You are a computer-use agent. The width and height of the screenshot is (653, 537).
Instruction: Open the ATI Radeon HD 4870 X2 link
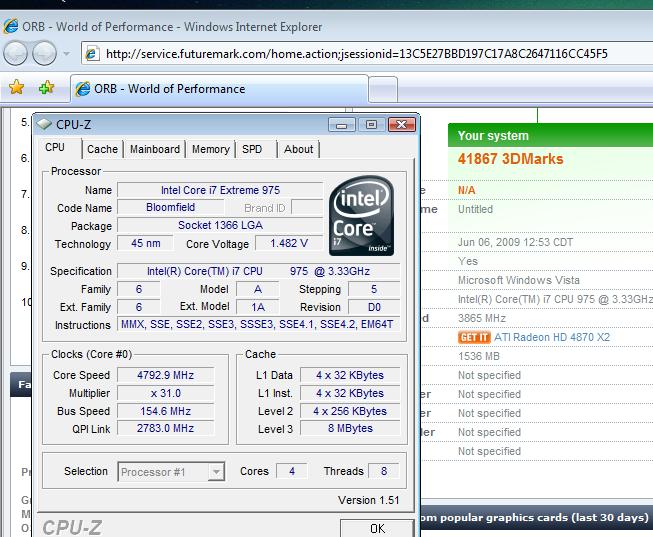pos(552,337)
